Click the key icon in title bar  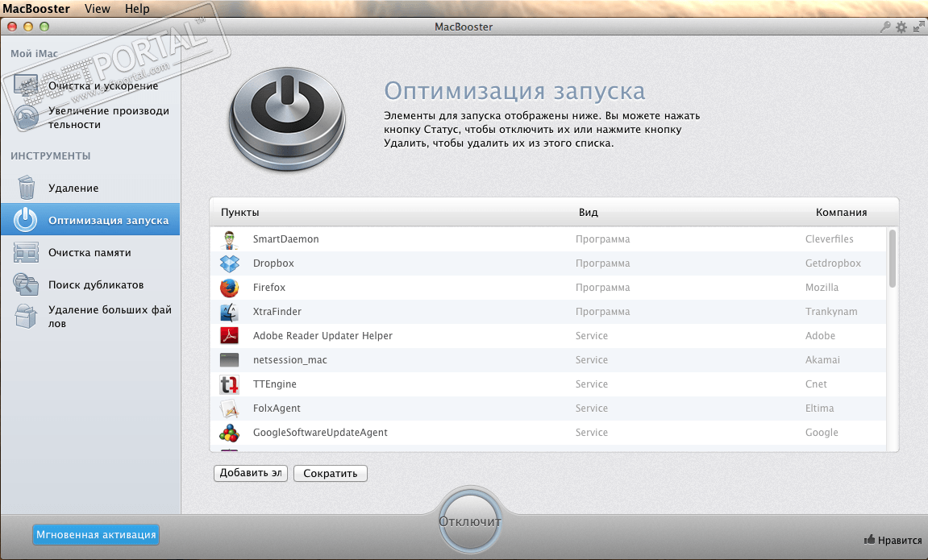885,27
